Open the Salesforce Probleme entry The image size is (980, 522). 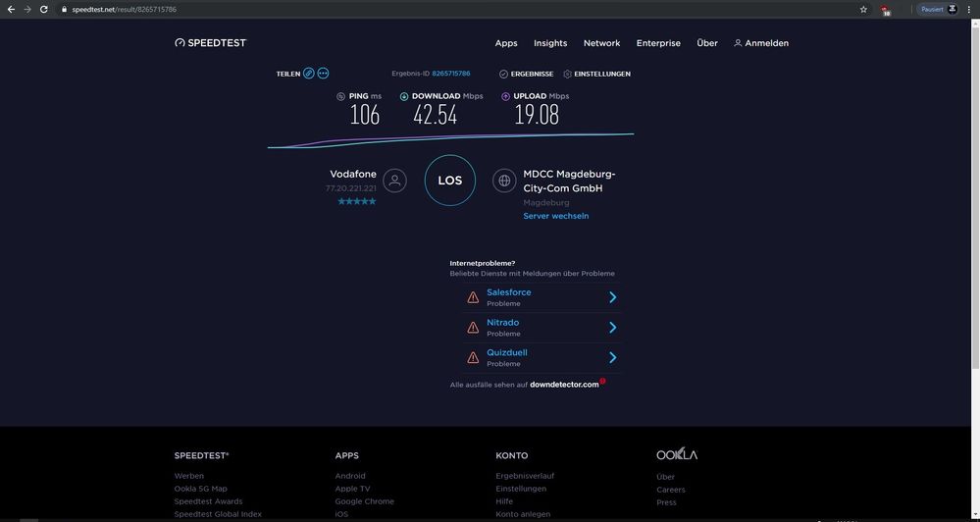542,297
